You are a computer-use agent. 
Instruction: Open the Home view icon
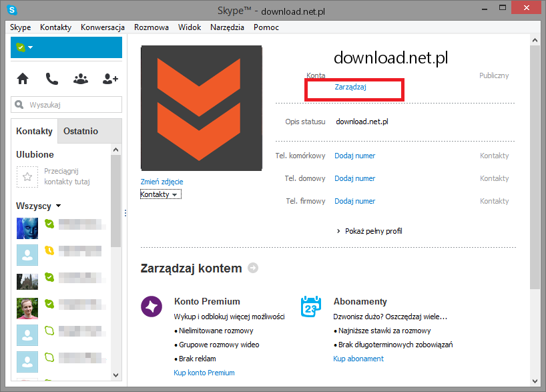coord(23,79)
